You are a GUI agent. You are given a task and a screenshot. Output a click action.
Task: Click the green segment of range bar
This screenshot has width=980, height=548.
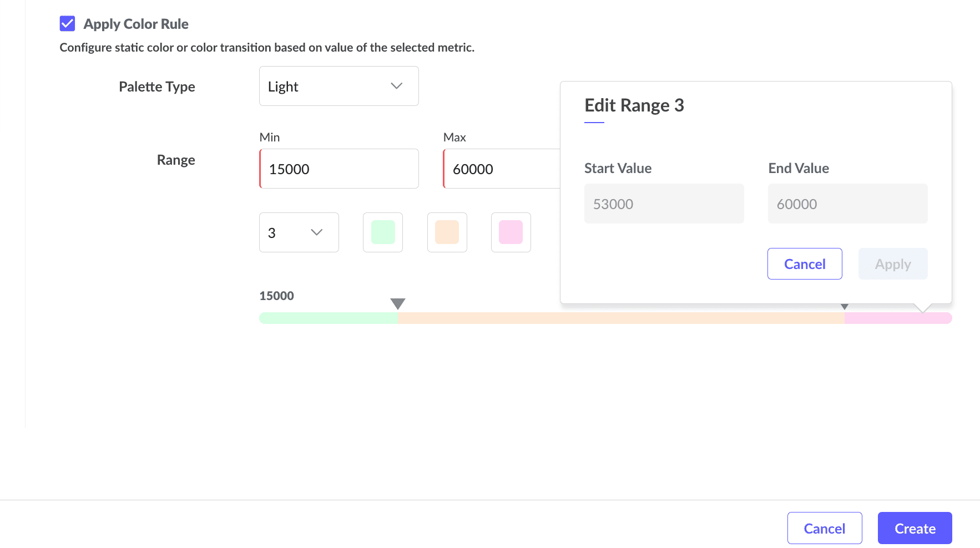[329, 318]
